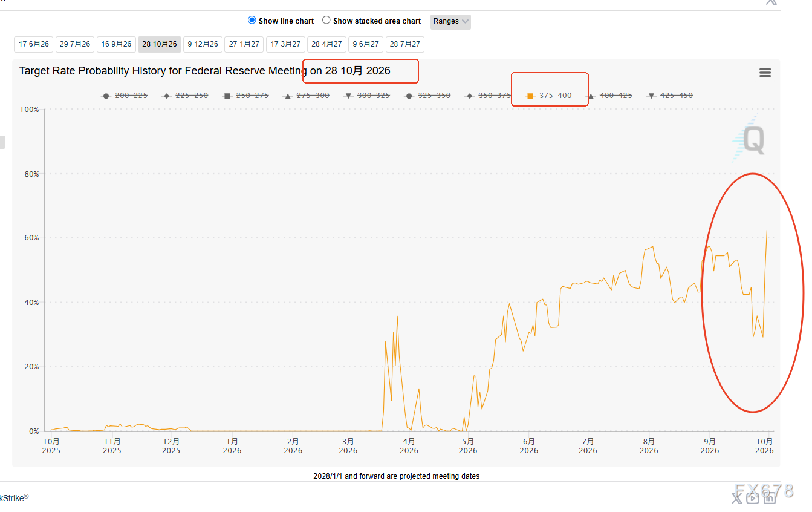This screenshot has width=812, height=512.
Task: Switch to the 16 9月26 meeting tab
Action: coord(116,44)
